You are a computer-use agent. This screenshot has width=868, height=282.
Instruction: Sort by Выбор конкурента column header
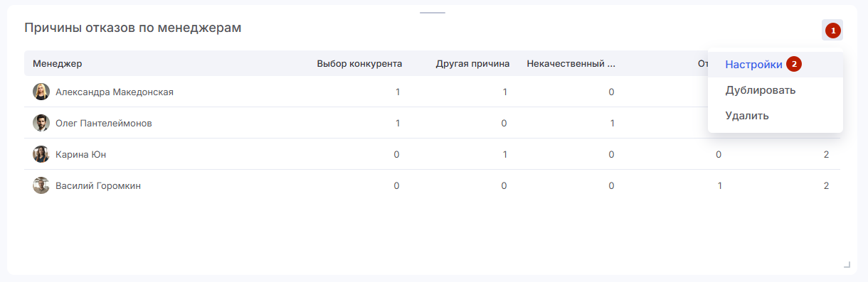tap(359, 64)
